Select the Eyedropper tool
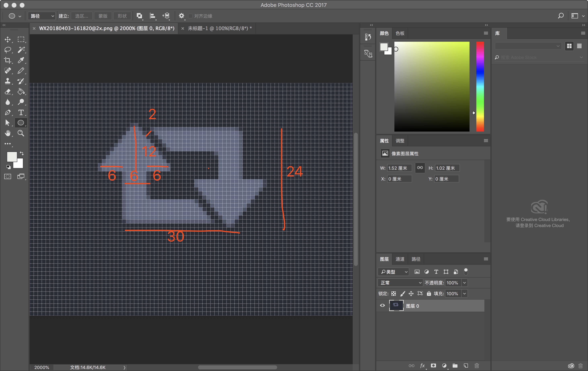Viewport: 588px width, 371px height. point(21,60)
